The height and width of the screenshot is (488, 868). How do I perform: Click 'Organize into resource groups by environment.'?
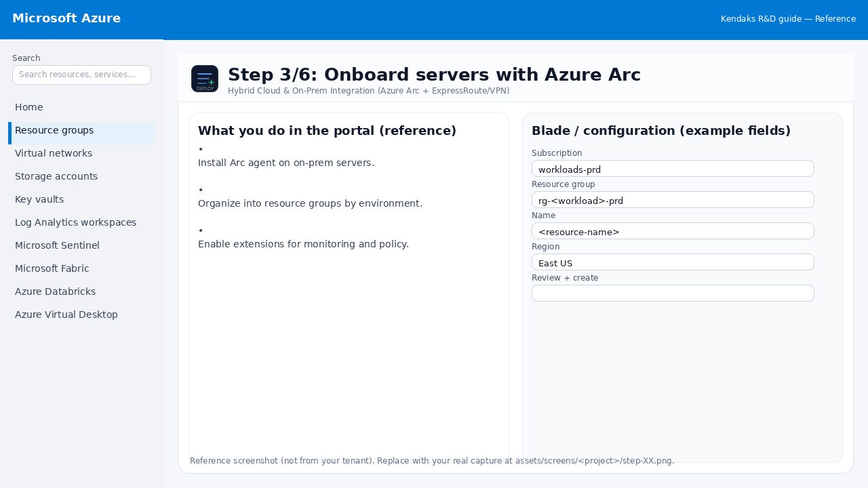(310, 203)
